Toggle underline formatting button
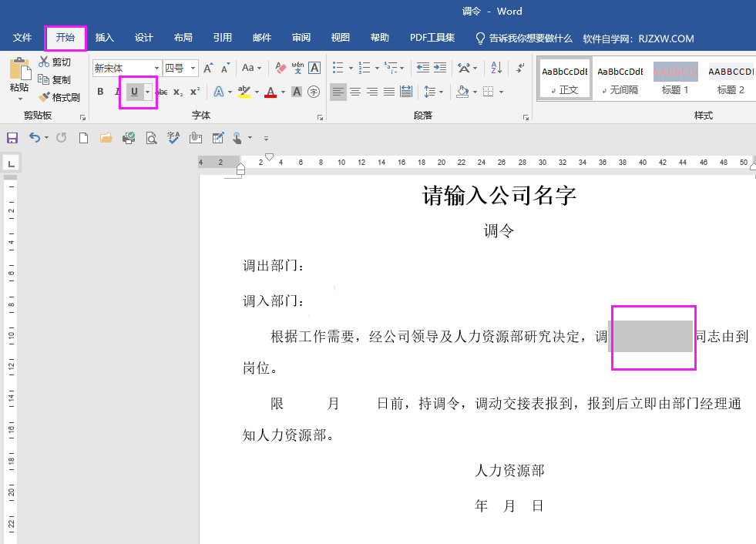The width and height of the screenshot is (756, 544). (134, 92)
